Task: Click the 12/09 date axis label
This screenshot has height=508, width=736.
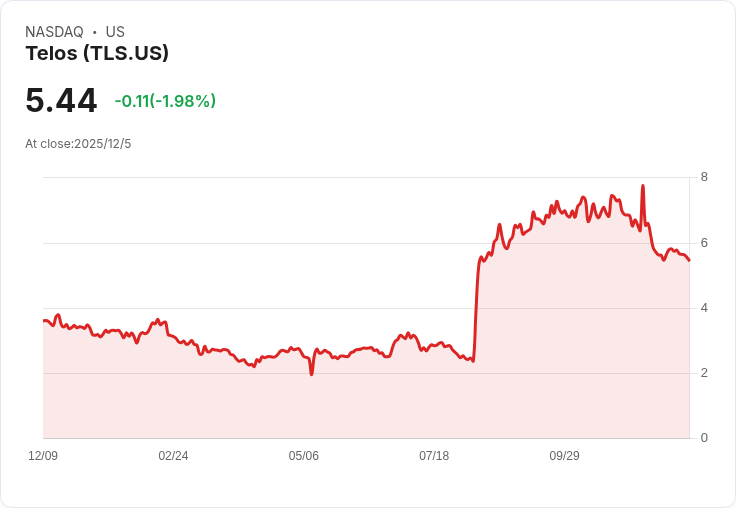Action: (x=43, y=456)
